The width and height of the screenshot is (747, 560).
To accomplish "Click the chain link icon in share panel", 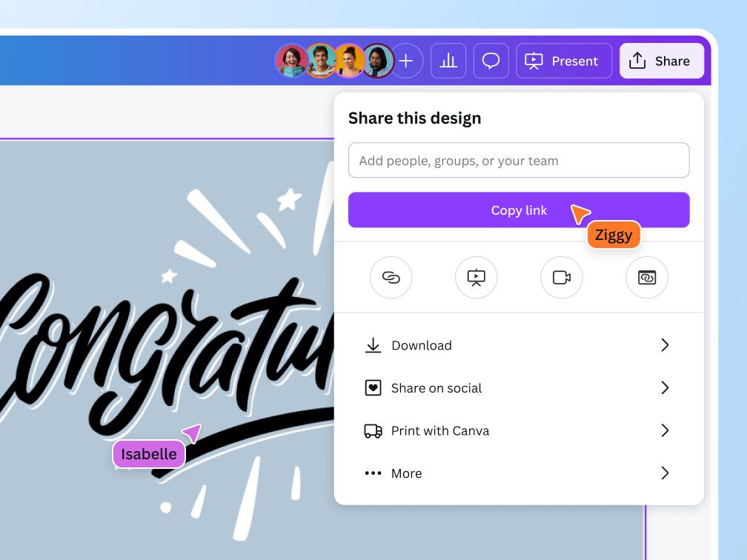I will (391, 277).
